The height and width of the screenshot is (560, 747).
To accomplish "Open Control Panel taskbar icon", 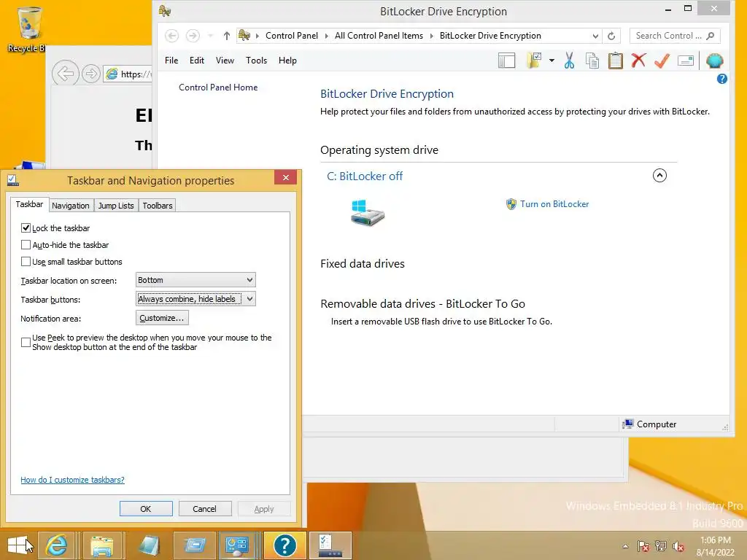I will 237,545.
